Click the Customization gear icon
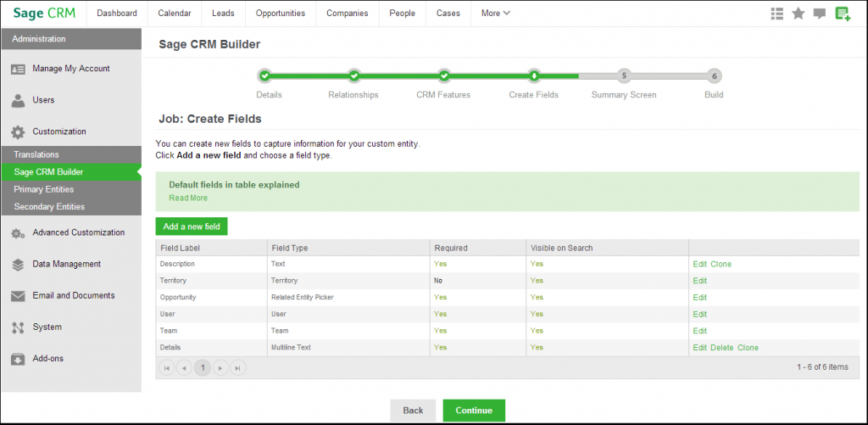The width and height of the screenshot is (868, 425). [19, 132]
